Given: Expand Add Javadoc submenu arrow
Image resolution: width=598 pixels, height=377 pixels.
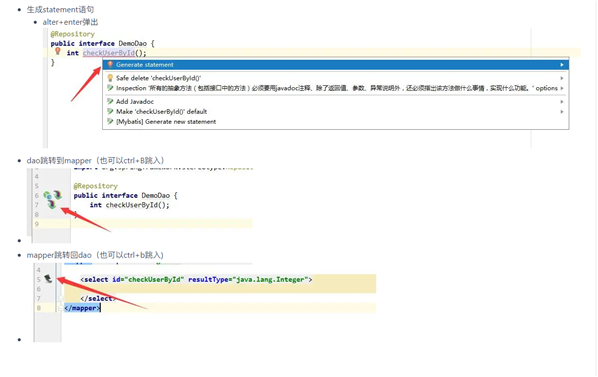Looking at the screenshot, I should pos(562,102).
